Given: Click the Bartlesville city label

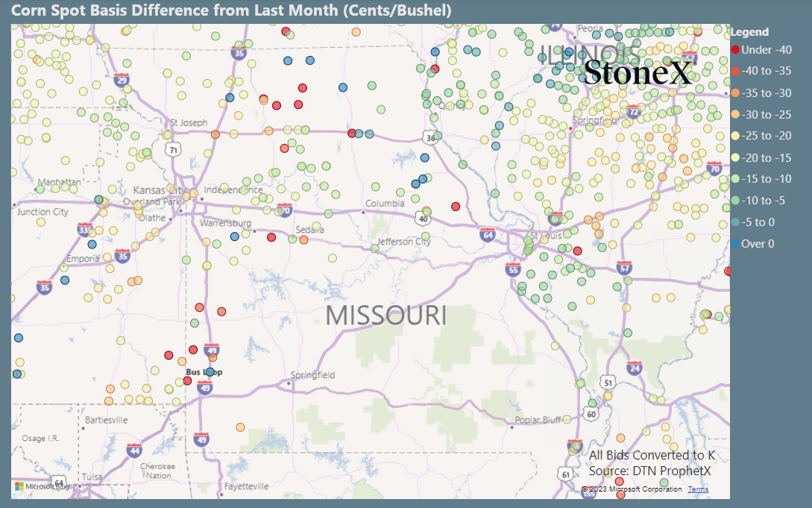Looking at the screenshot, I should pos(106,420).
